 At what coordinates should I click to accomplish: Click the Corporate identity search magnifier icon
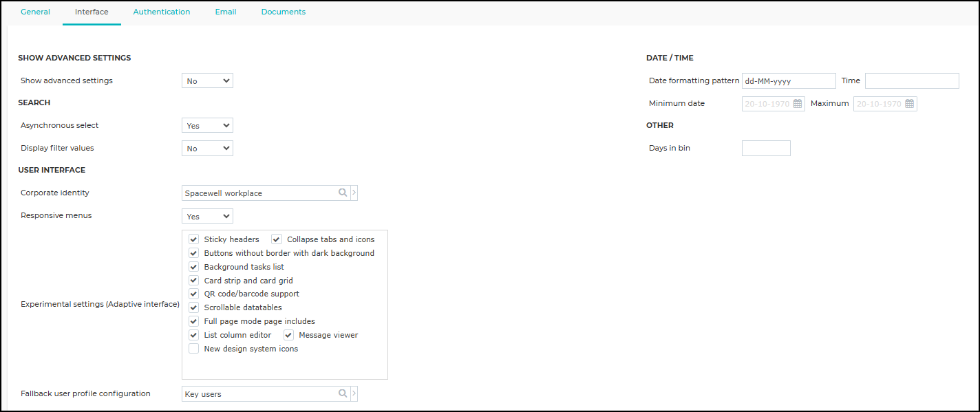click(343, 193)
